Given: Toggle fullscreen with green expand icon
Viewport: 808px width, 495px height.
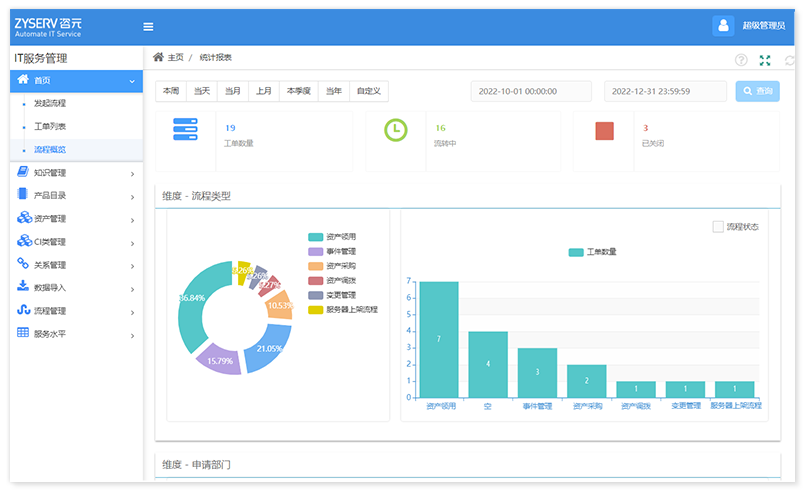Looking at the screenshot, I should click(x=765, y=60).
